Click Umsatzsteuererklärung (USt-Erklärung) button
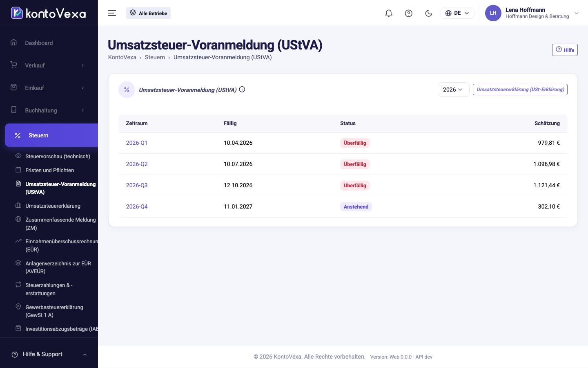Screen dimensions: 588x368 (x=520, y=90)
